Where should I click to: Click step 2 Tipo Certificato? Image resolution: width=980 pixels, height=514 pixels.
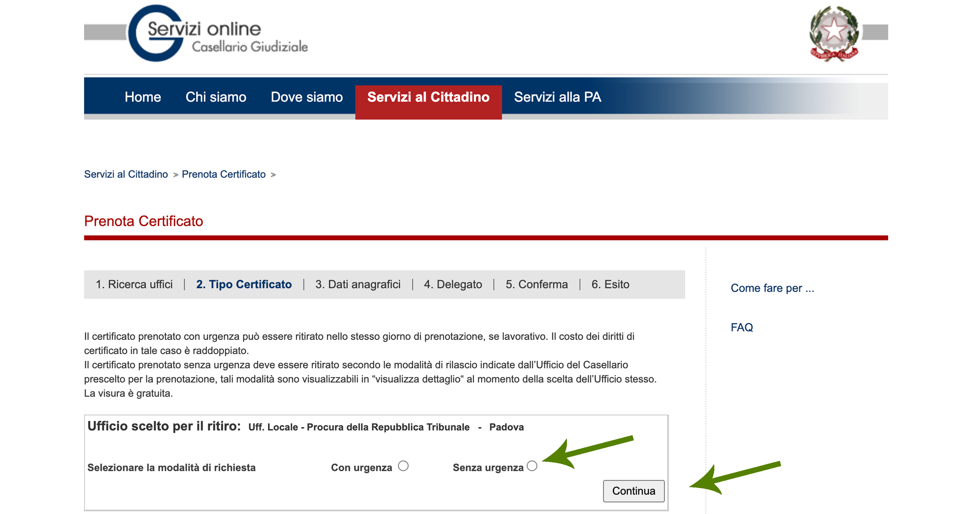coord(244,284)
